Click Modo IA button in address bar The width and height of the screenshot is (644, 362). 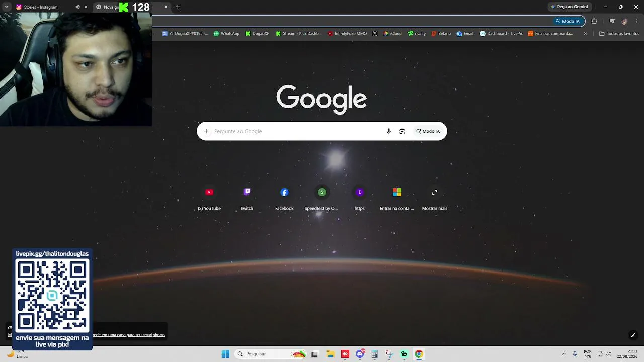coord(568,21)
